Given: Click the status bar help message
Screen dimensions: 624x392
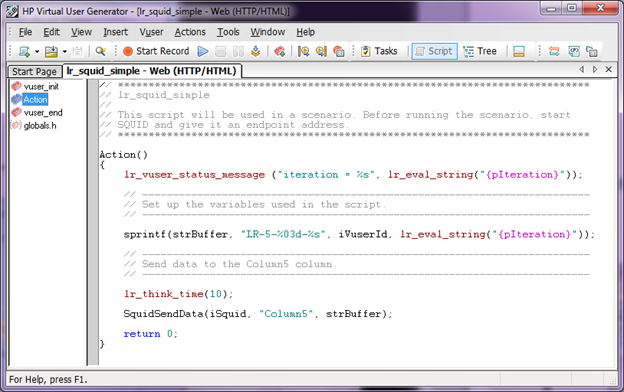Looking at the screenshot, I should click(48, 380).
